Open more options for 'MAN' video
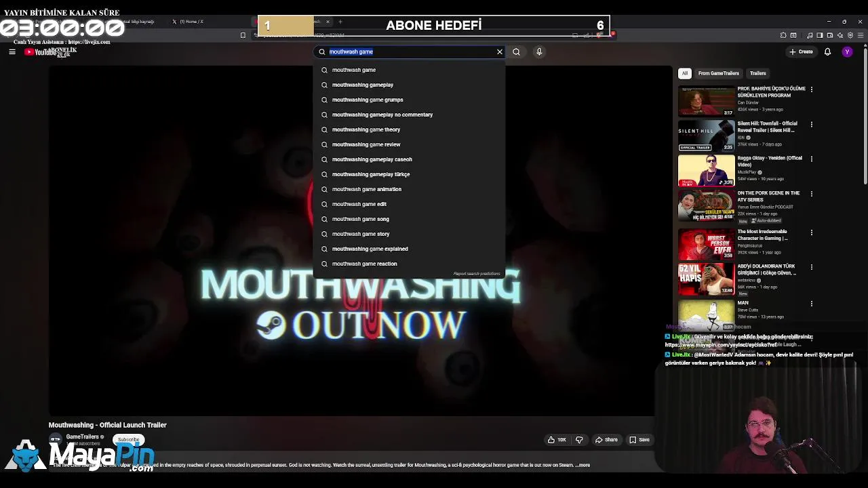The height and width of the screenshot is (488, 868). click(811, 304)
